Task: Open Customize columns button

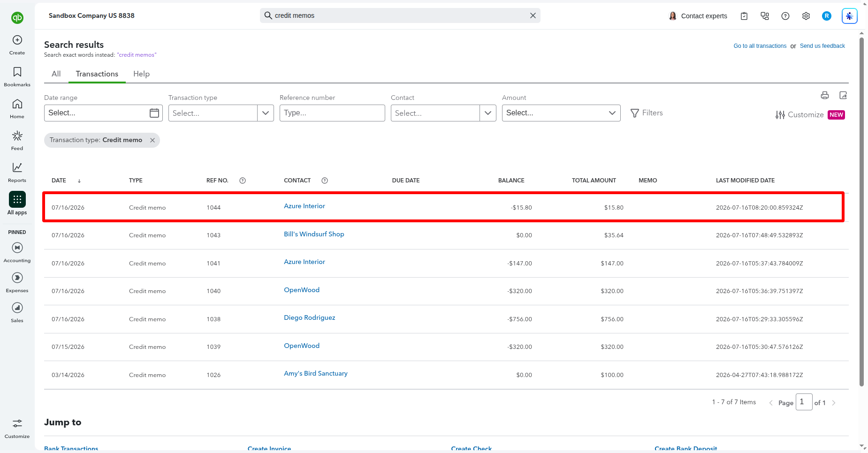Action: 810,115
